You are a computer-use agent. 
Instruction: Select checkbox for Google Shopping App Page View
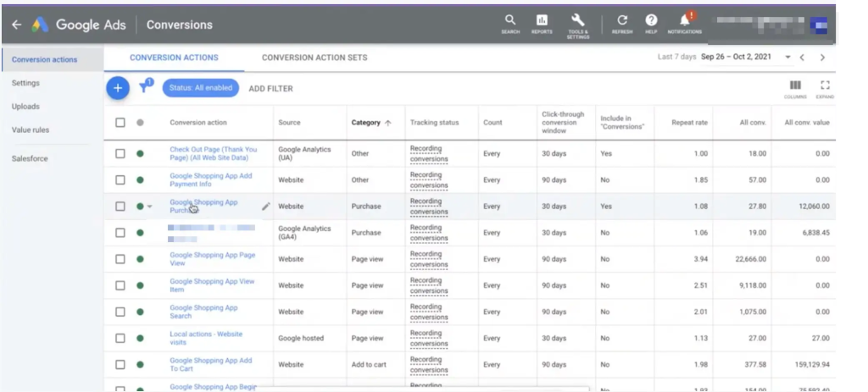(x=120, y=259)
